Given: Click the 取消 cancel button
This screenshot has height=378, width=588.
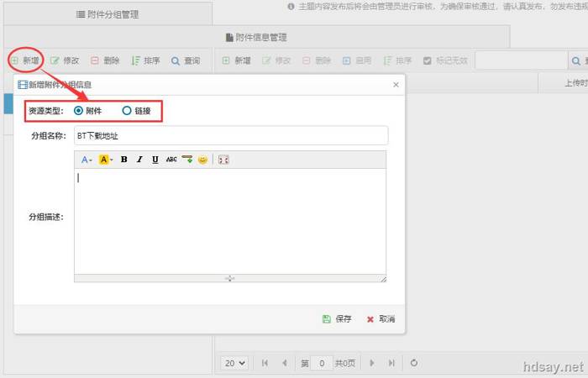Looking at the screenshot, I should pyautogui.click(x=381, y=318).
